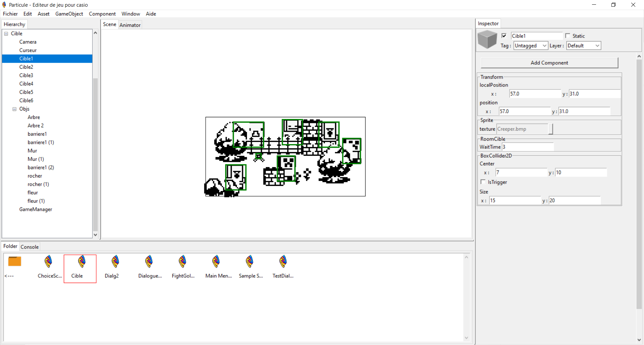The width and height of the screenshot is (644, 345).
Task: Select Cible3 in the Hierarchy
Action: pyautogui.click(x=26, y=75)
